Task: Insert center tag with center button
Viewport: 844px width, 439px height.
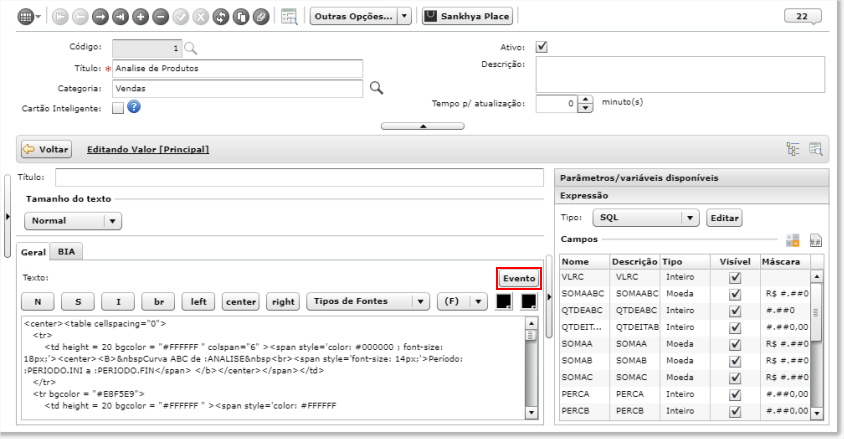Action: pyautogui.click(x=241, y=301)
